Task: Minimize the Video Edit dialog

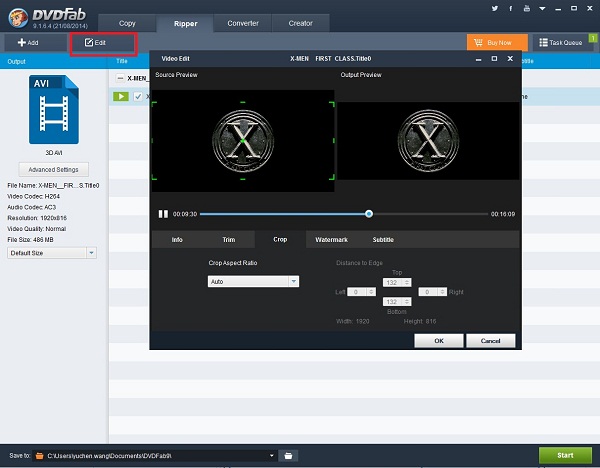Action: pos(478,59)
